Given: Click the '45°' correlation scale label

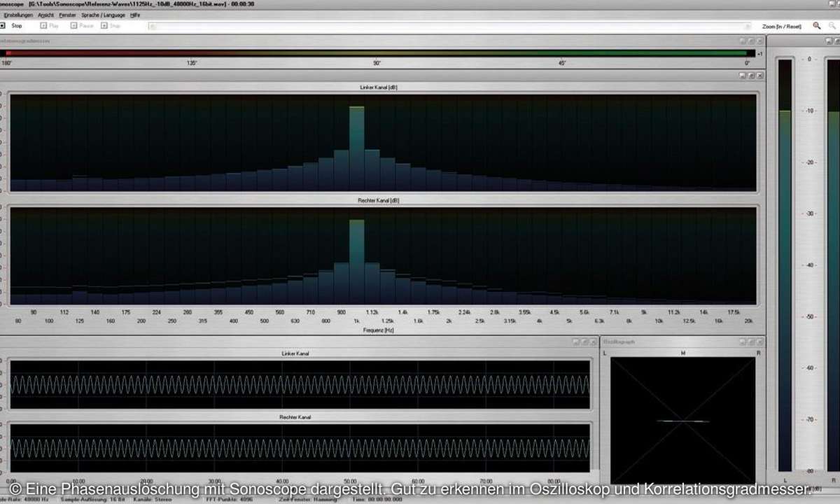Looking at the screenshot, I should tap(562, 63).
